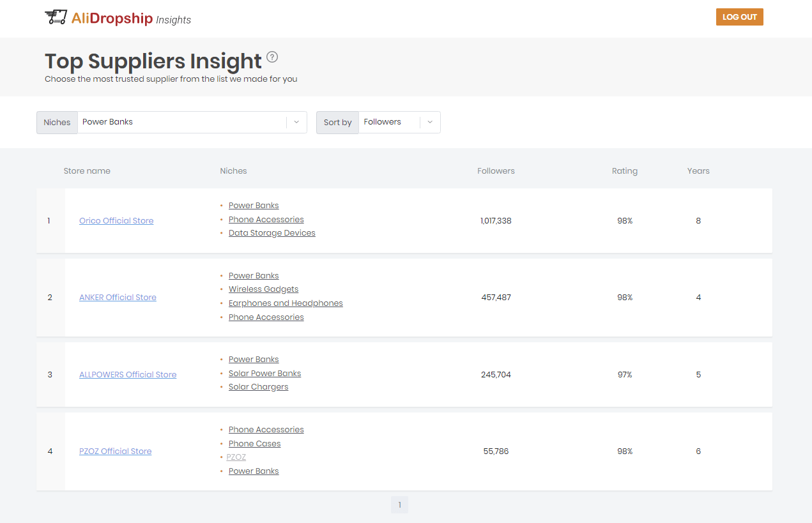The width and height of the screenshot is (812, 523).
Task: Click the Solar Chargers niche link
Action: tap(258, 387)
